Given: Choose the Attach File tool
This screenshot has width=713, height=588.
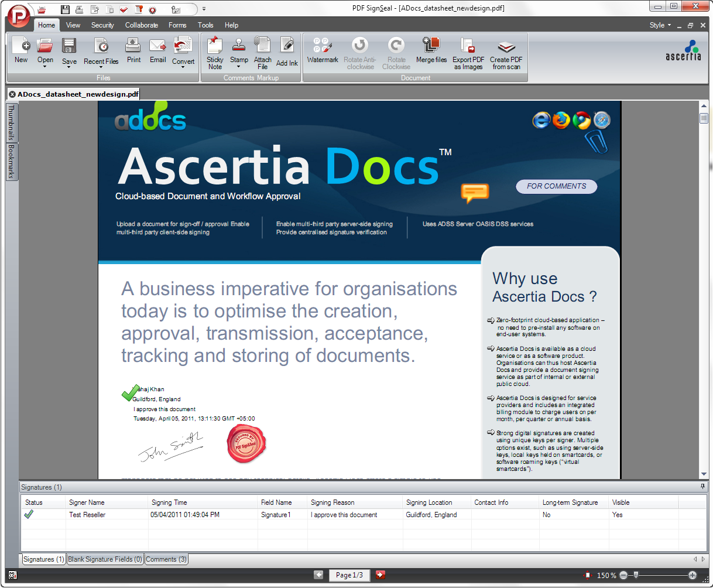Looking at the screenshot, I should click(263, 53).
